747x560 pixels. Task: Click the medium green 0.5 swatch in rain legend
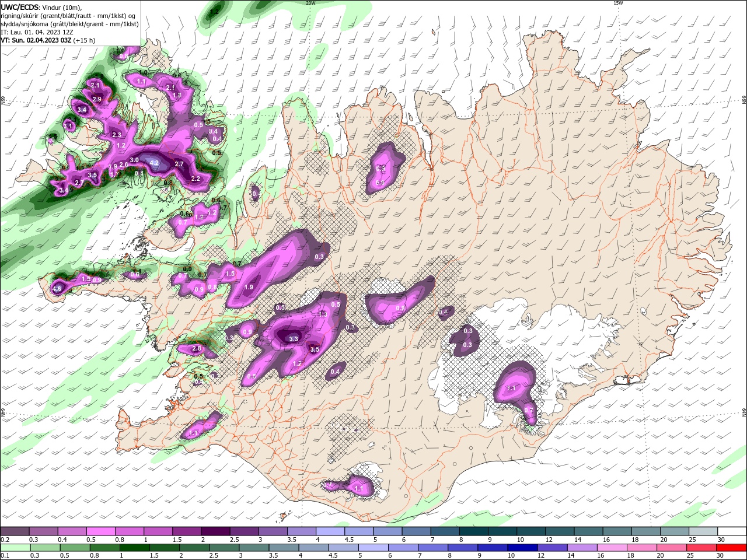(x=75, y=548)
